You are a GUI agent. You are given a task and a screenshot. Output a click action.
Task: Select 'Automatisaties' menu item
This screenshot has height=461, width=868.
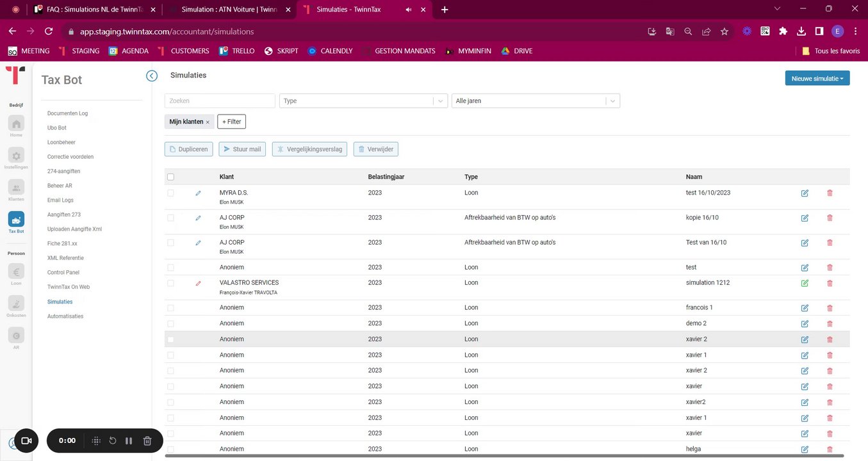pos(65,316)
